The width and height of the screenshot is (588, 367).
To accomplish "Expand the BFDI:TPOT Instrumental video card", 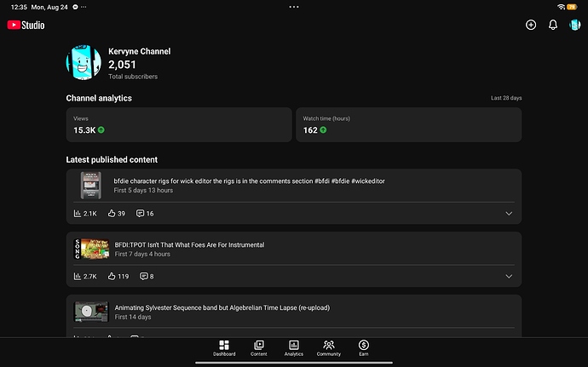I will pos(509,277).
